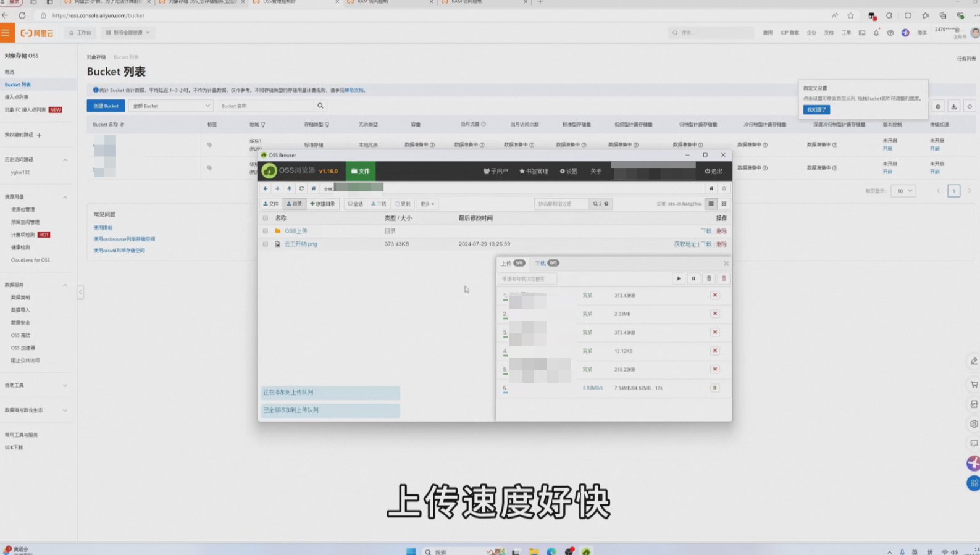The image size is (980, 555).
Task: Click the 工作台 button in Aliyun header
Action: (x=80, y=33)
